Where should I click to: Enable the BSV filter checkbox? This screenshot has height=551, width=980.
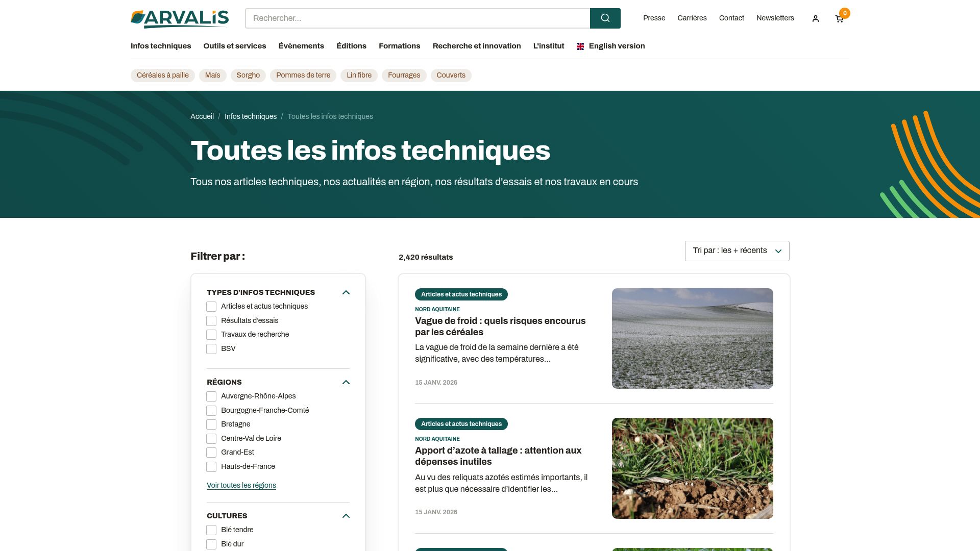(211, 349)
